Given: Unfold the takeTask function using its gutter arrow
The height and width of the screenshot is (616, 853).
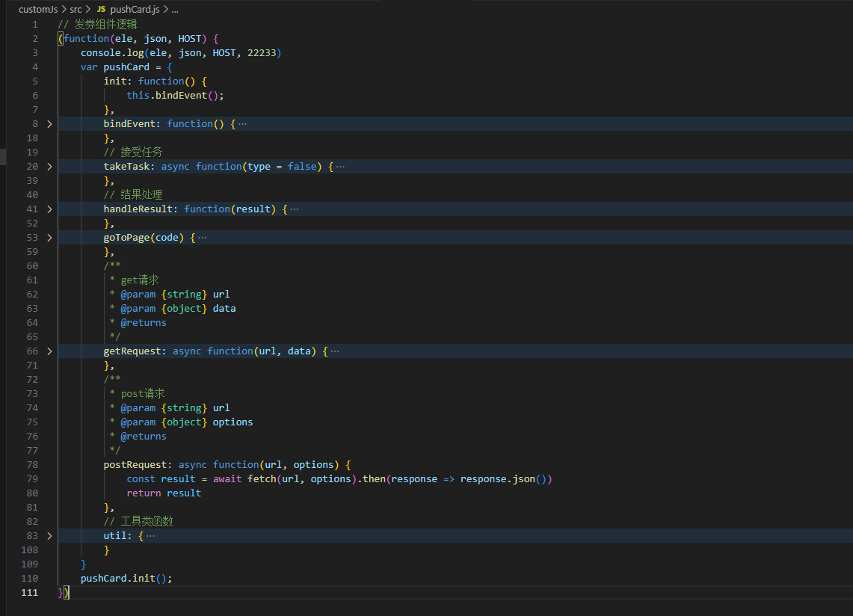Looking at the screenshot, I should coord(49,167).
